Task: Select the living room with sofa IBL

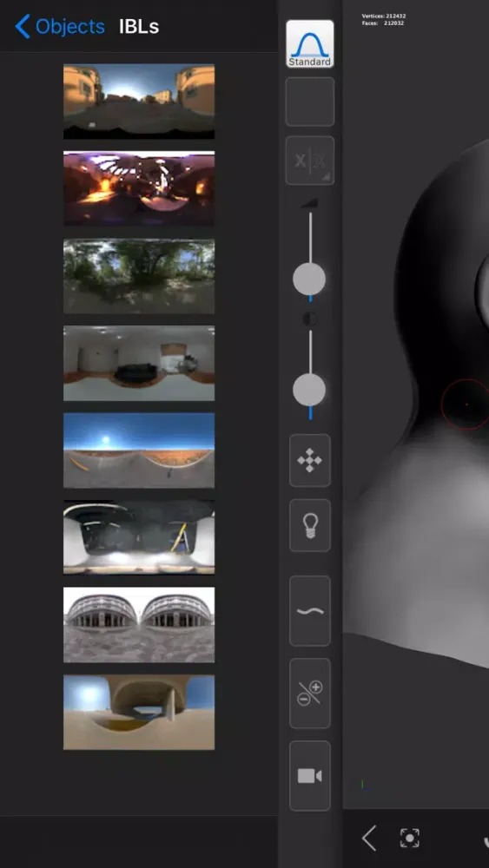Action: click(139, 363)
